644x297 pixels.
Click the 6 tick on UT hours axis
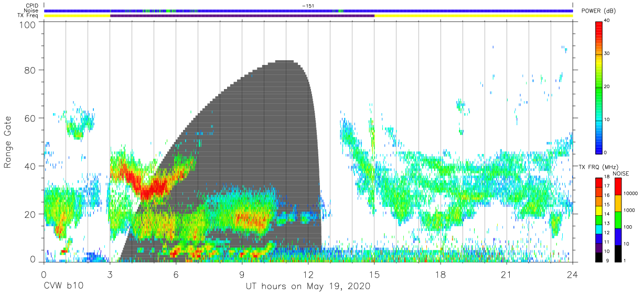coord(176,275)
